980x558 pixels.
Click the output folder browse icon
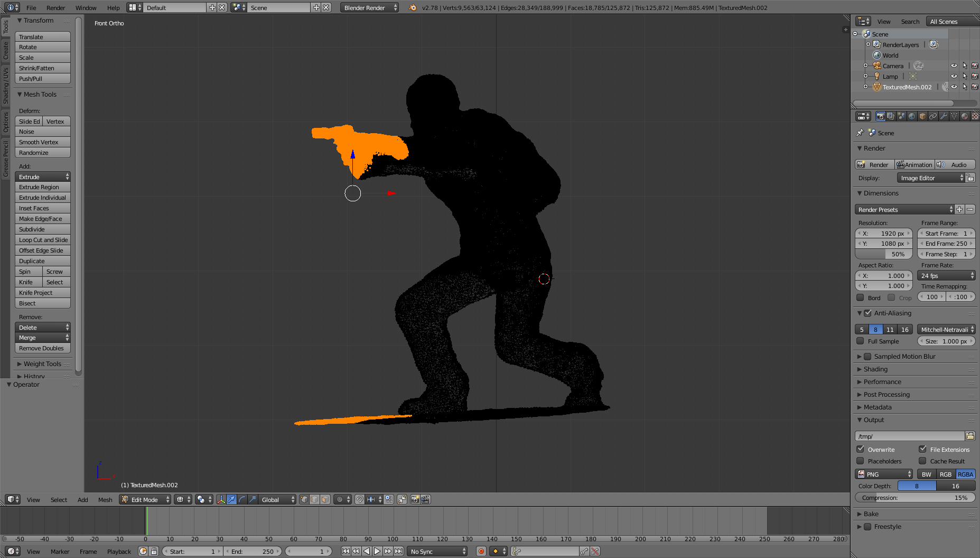(970, 436)
